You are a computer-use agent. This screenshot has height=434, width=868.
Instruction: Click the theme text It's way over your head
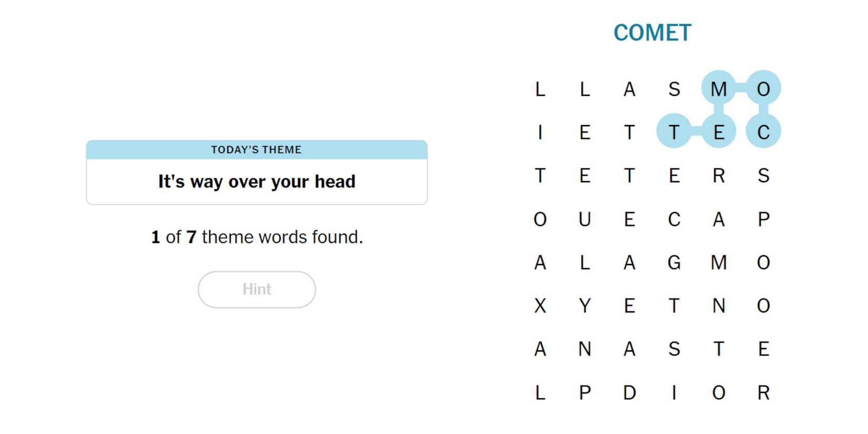tap(256, 181)
